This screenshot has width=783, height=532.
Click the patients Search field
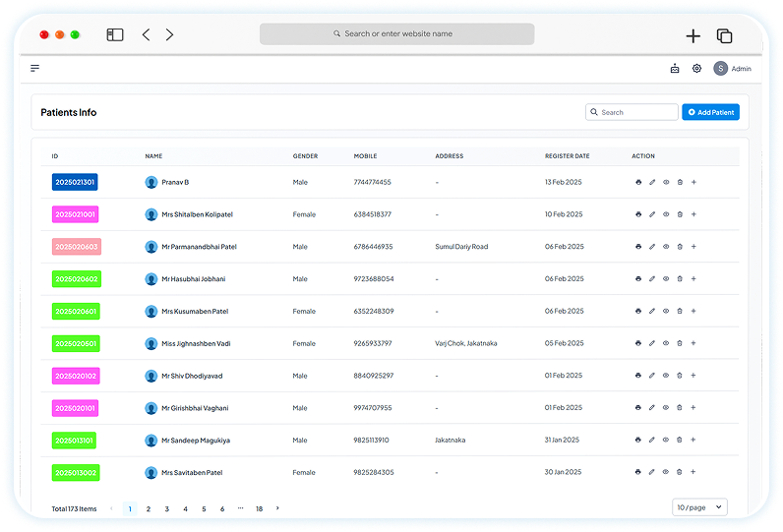(632, 112)
